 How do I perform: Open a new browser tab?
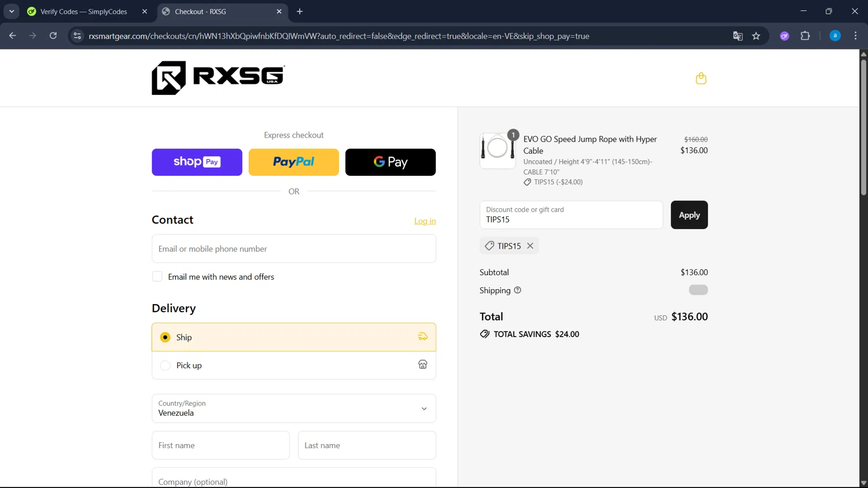coord(300,12)
